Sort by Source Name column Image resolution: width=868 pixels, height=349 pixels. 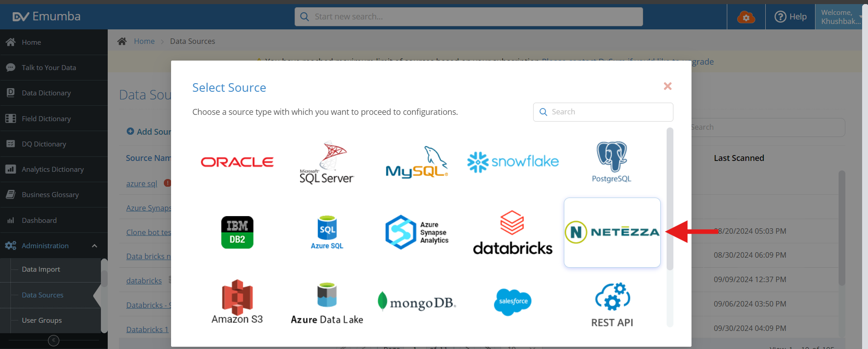click(148, 158)
